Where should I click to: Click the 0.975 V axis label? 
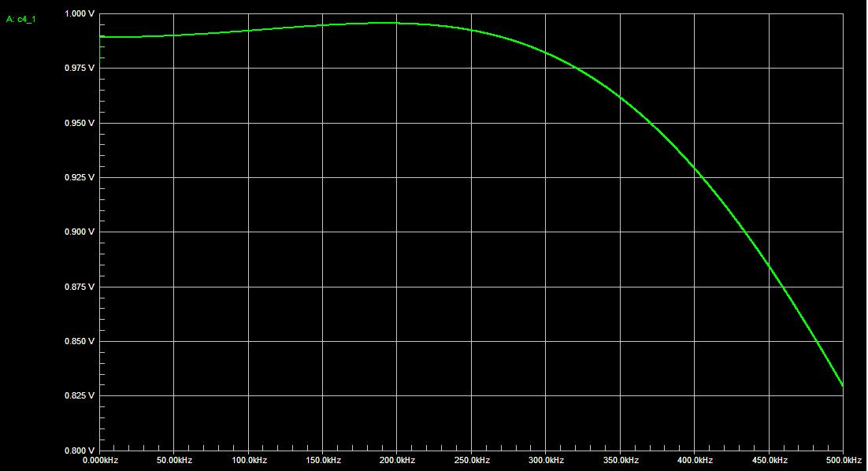pyautogui.click(x=80, y=67)
